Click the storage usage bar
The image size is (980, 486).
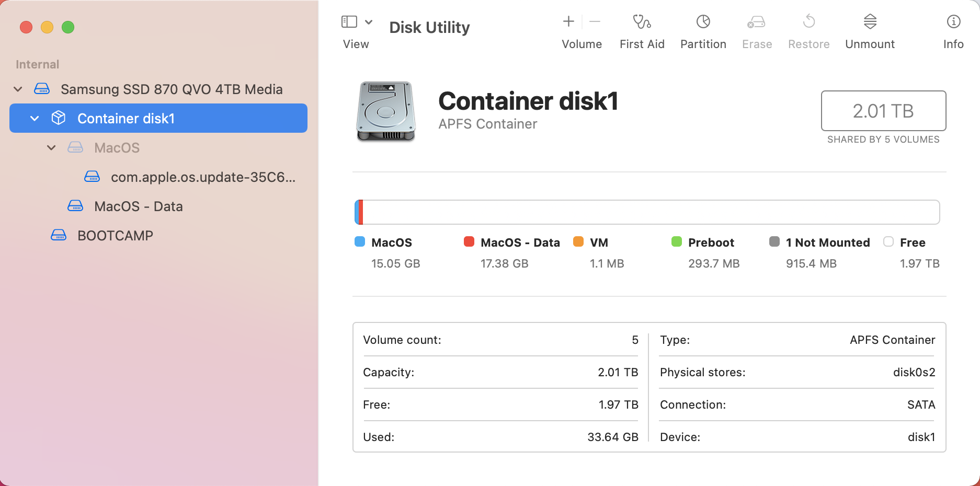pos(647,212)
